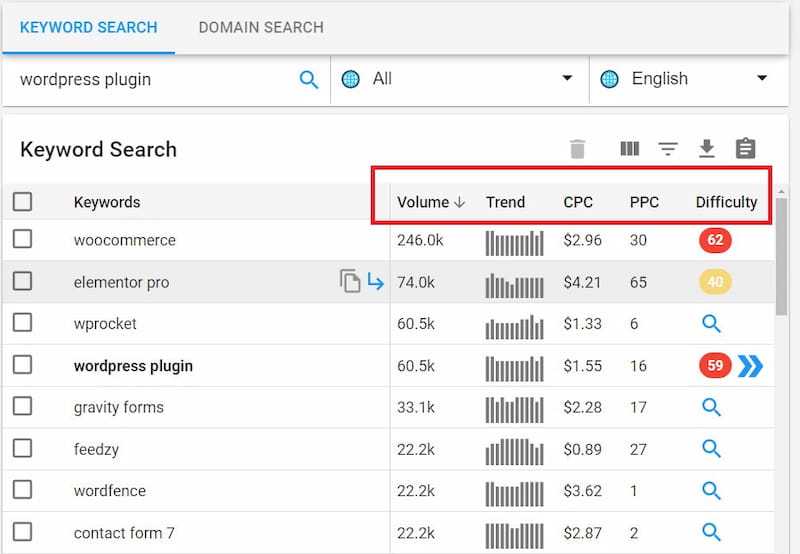Screen dimensions: 800x554
Task: Click the Difficulty column header
Action: [726, 203]
